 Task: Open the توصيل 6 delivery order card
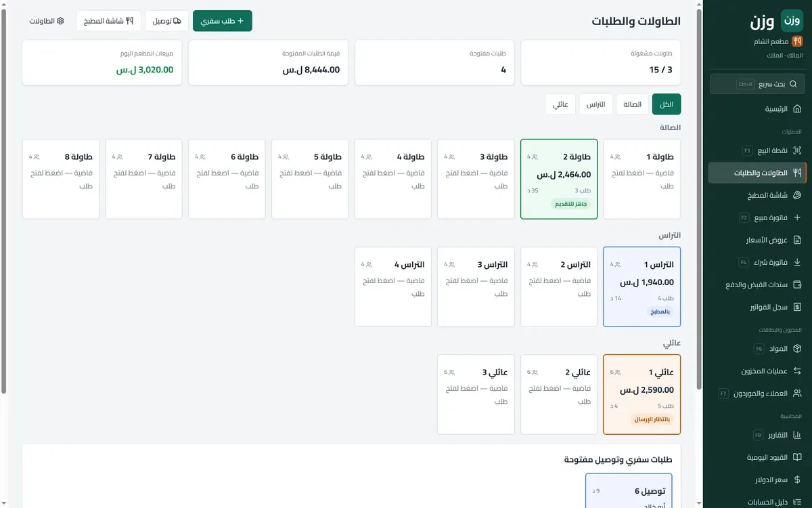click(x=629, y=491)
